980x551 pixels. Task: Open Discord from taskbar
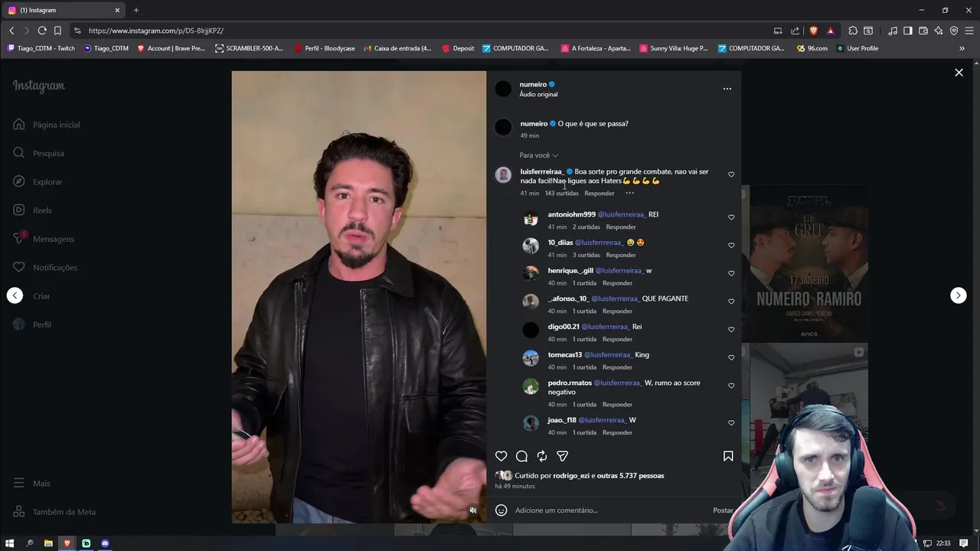coord(105,543)
